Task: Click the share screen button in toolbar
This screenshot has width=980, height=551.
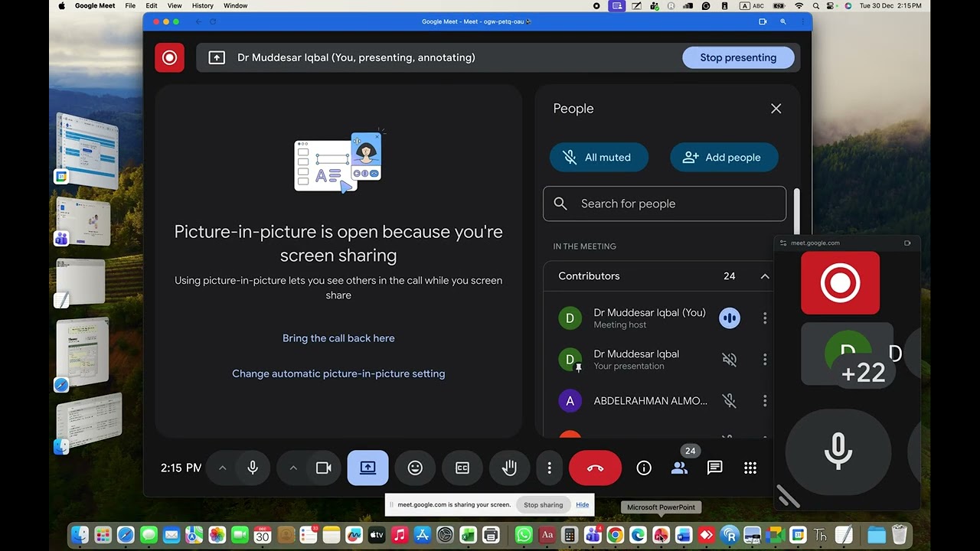Action: pyautogui.click(x=367, y=468)
